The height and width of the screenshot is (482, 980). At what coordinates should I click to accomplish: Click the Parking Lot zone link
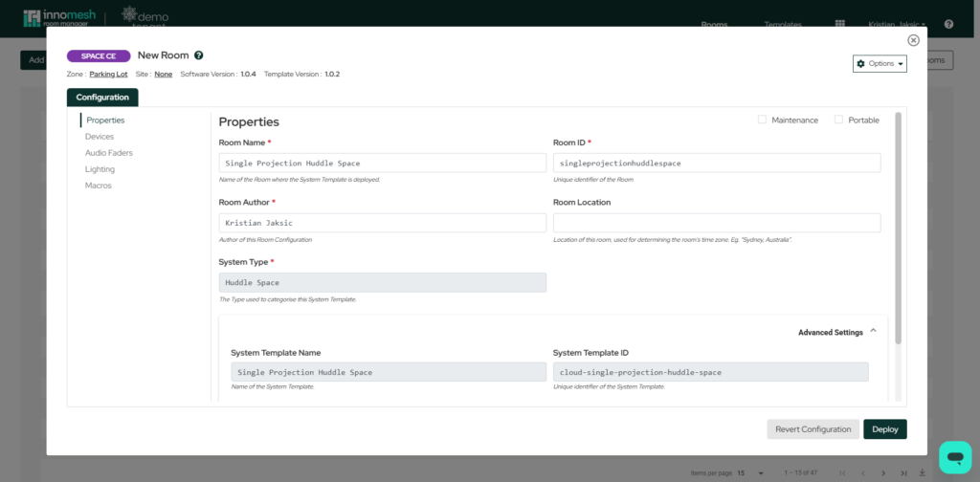(108, 74)
